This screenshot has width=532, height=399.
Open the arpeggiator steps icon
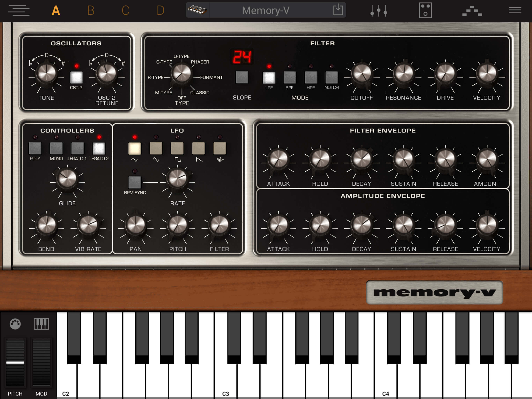pos(472,11)
